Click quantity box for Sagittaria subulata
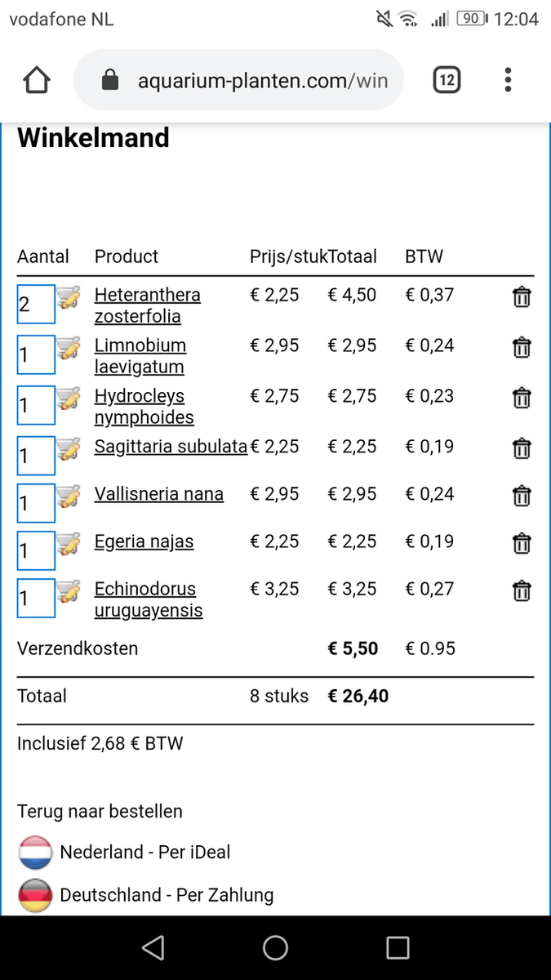Viewport: 551px width, 980px height. point(35,456)
